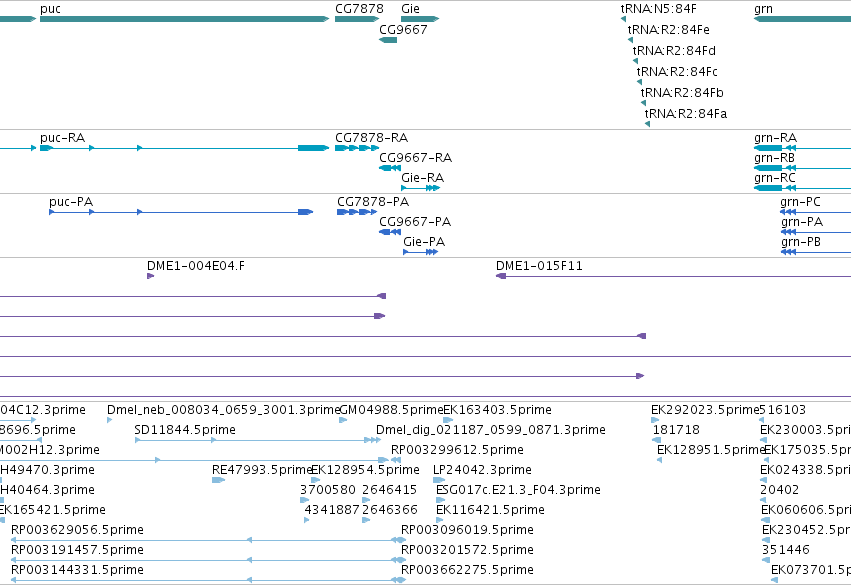The height and width of the screenshot is (585, 851).
Task: Select the RP003629056.5prime label
Action: [77, 530]
